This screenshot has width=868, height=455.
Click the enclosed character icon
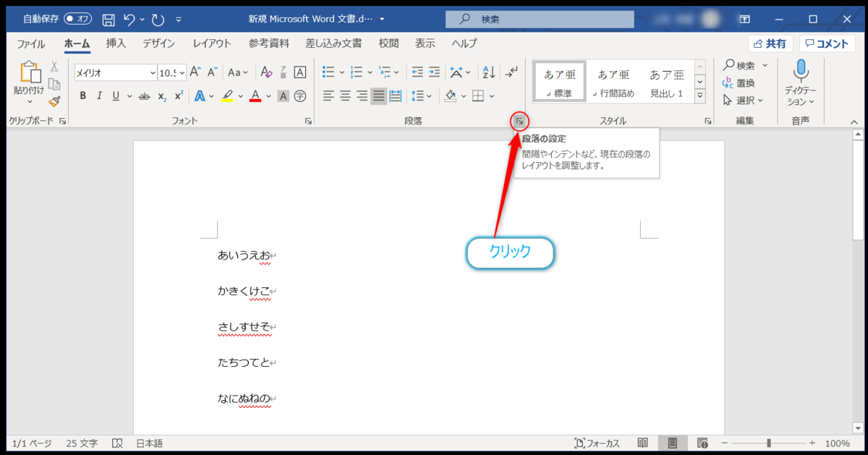(x=300, y=95)
